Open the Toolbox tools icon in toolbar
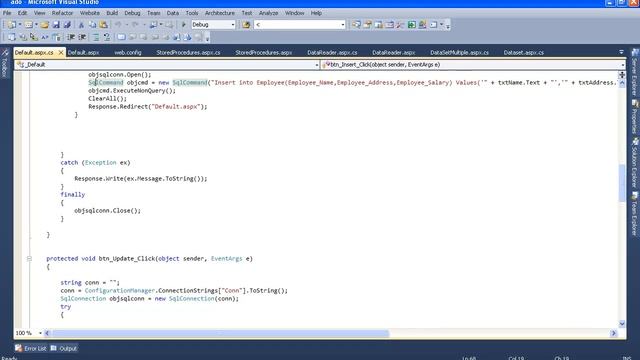 click(400, 25)
